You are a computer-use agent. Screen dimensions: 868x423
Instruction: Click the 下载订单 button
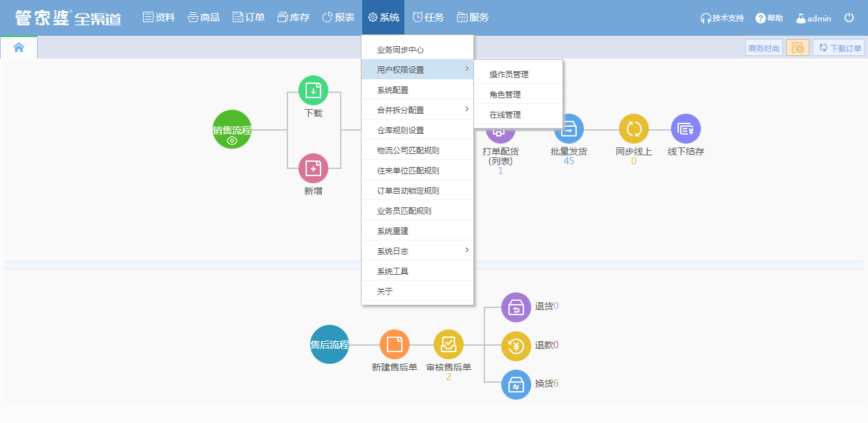(x=839, y=47)
